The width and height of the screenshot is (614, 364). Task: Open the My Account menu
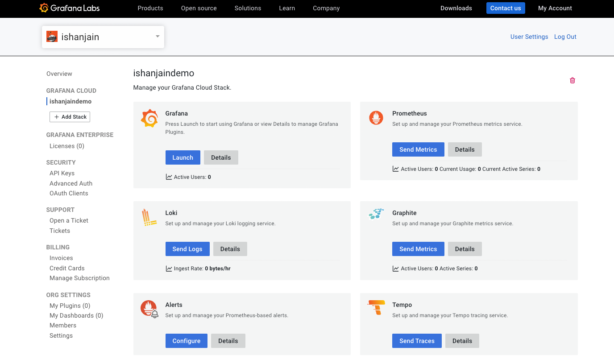555,8
